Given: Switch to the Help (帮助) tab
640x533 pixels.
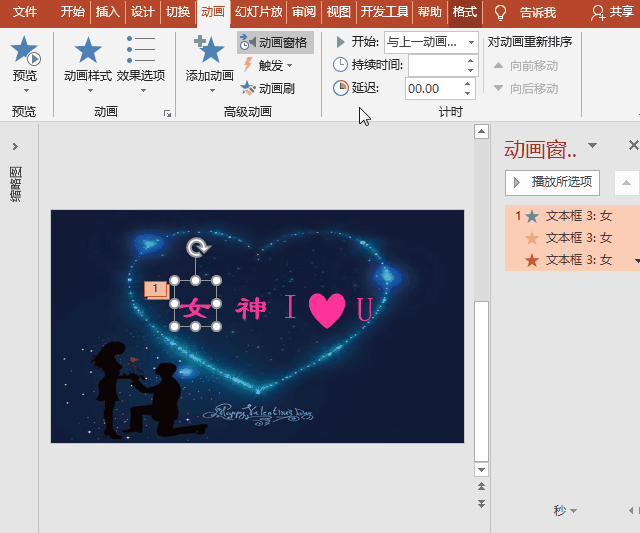Looking at the screenshot, I should 430,12.
